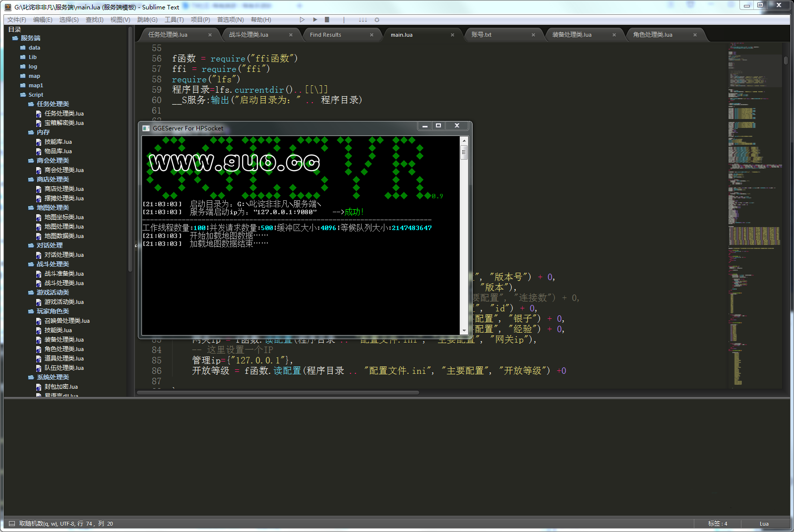The height and width of the screenshot is (532, 794).
Task: Click the editor horizontal scrollbar
Action: tap(278, 393)
